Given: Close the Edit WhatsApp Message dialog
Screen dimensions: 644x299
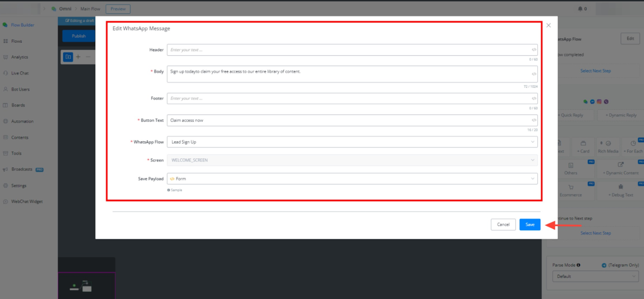Looking at the screenshot, I should pos(548,25).
